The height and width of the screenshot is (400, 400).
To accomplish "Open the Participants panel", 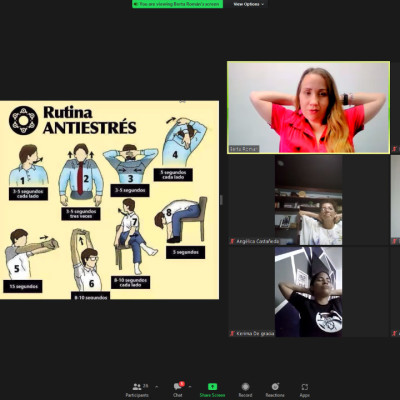I will pos(137,390).
